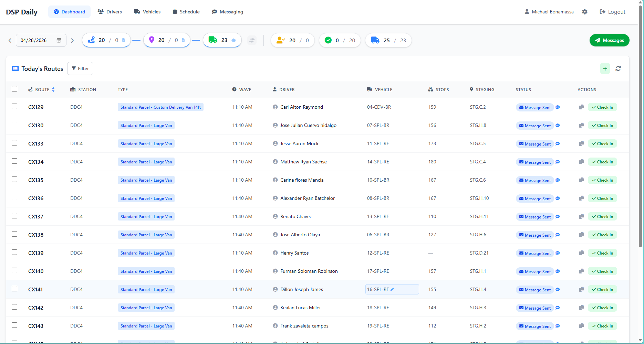The height and width of the screenshot is (344, 644).
Task: Click copy icon for route CX135
Action: (581, 180)
